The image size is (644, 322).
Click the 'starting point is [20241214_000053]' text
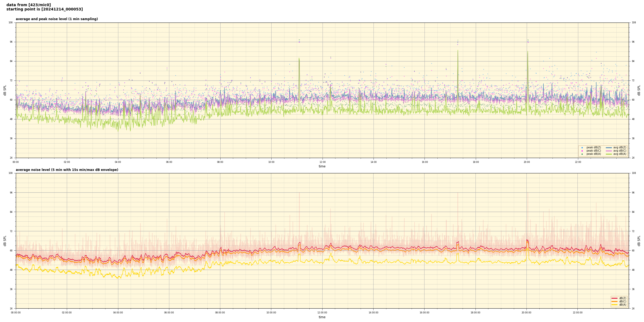(45, 9)
